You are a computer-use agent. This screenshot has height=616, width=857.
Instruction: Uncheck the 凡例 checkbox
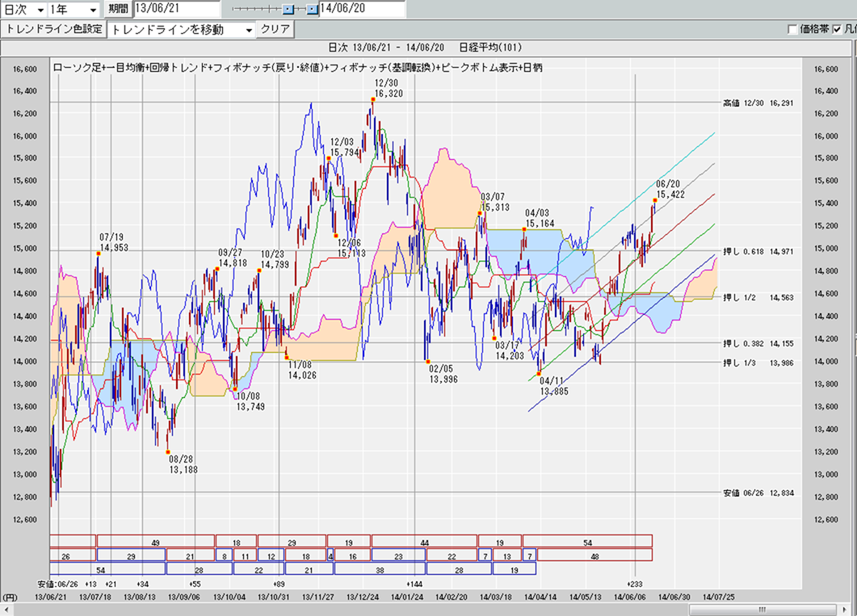pyautogui.click(x=837, y=30)
